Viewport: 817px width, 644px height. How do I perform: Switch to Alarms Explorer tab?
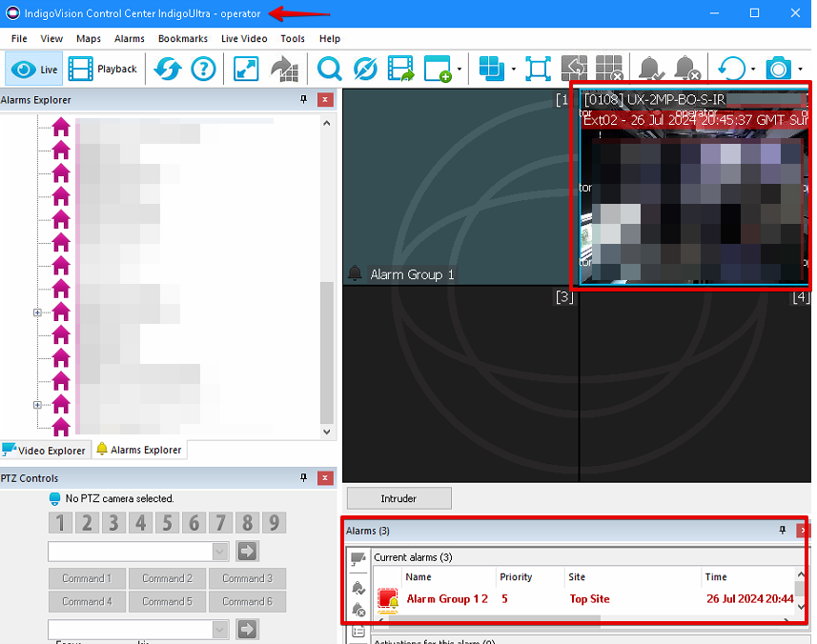click(139, 450)
